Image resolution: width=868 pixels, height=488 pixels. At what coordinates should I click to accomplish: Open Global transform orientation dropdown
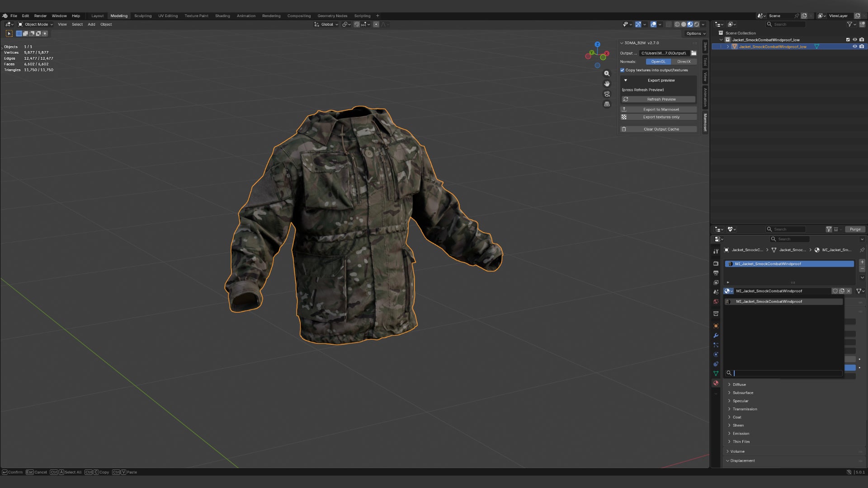click(x=326, y=24)
